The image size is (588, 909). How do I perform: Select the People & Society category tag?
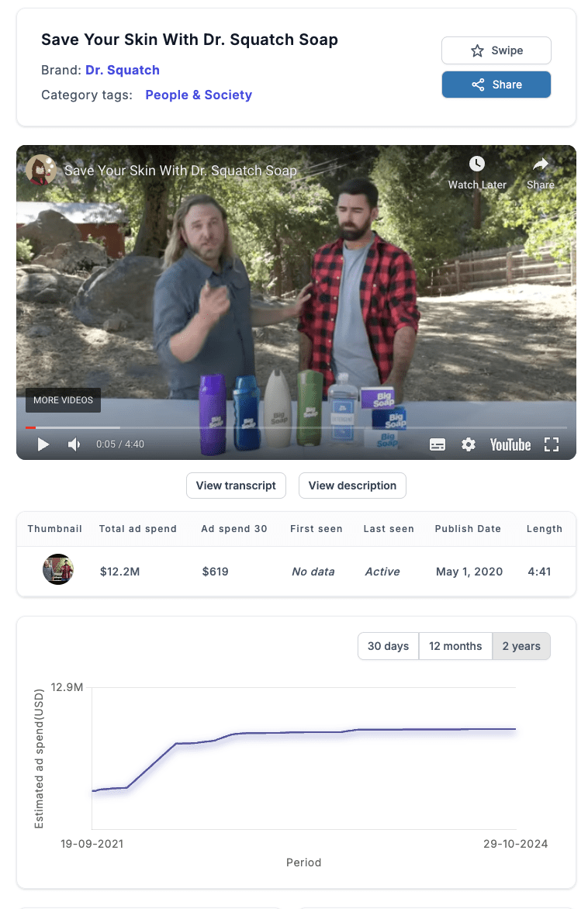coord(199,95)
